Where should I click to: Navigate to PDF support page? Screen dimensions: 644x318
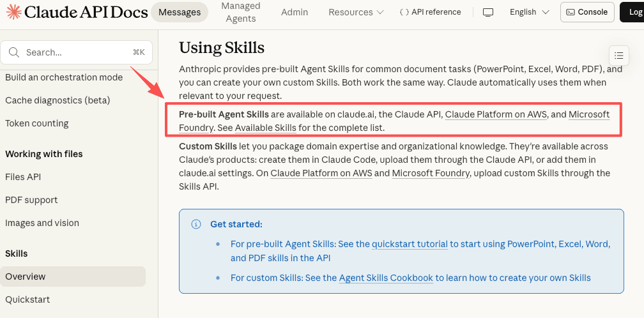pyautogui.click(x=31, y=200)
